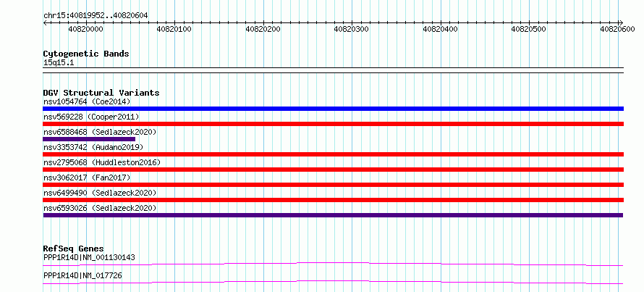Select the nsv569228 (Cooper2011) red variant bar

coord(333,124)
